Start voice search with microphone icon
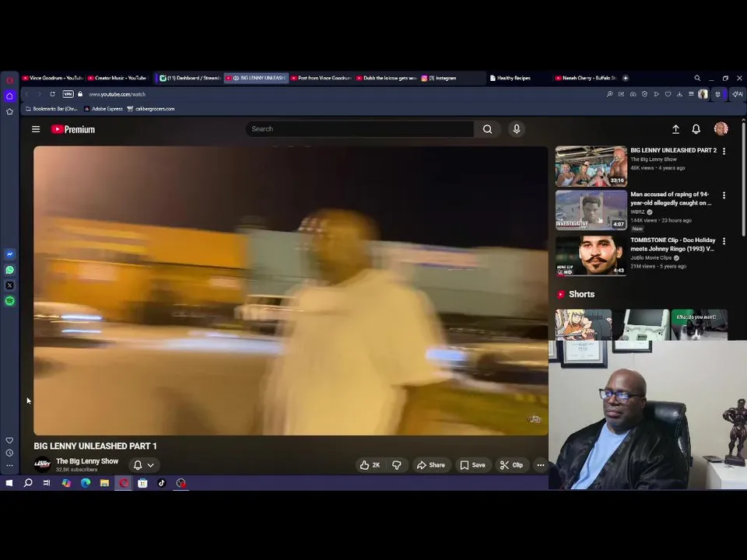The width and height of the screenshot is (747, 560). coord(517,129)
